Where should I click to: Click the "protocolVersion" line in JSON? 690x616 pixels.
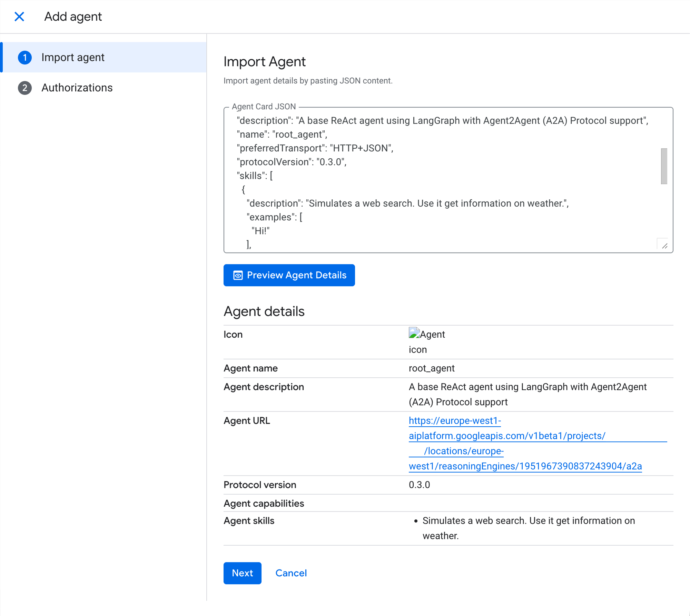tap(292, 162)
